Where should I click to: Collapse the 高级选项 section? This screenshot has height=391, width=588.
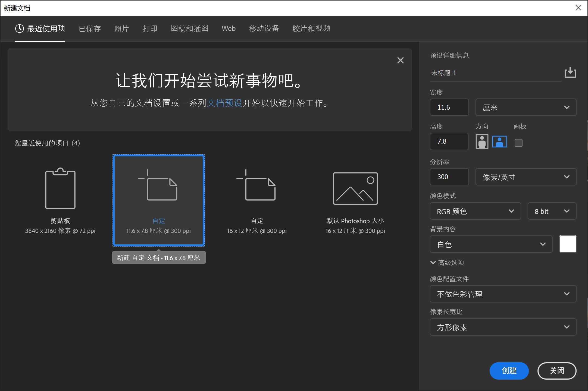point(447,263)
